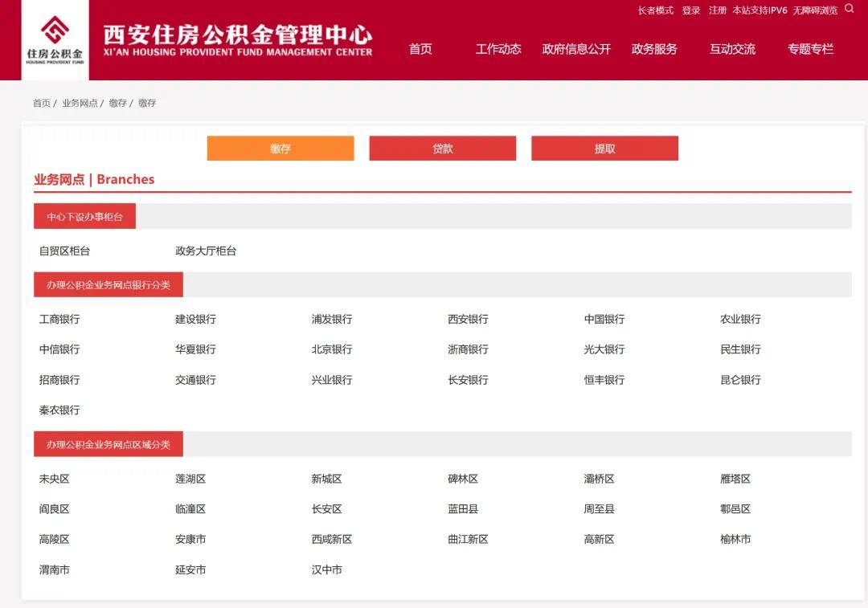
Task: Switch to the 贷款 tab
Action: [x=442, y=148]
